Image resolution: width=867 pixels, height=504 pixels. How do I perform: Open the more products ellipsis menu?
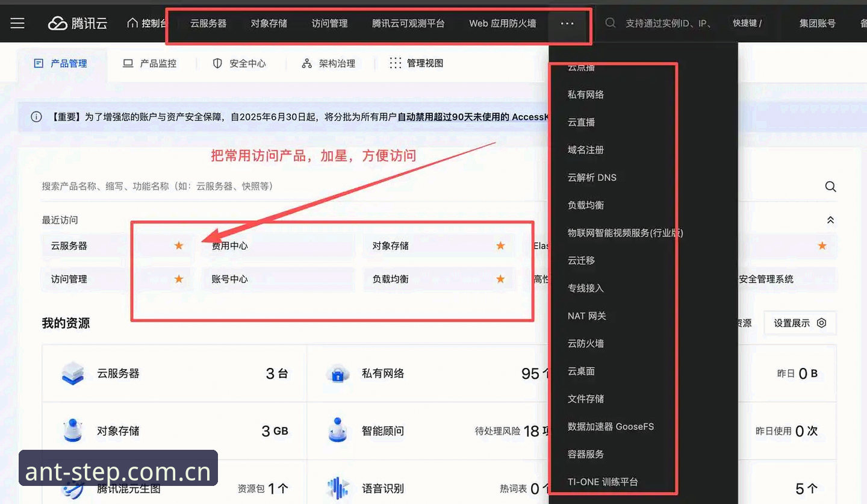click(x=567, y=23)
